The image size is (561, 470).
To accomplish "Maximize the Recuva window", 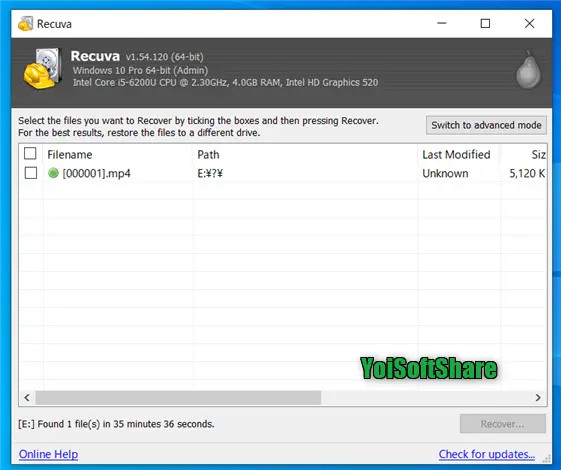I will (485, 24).
